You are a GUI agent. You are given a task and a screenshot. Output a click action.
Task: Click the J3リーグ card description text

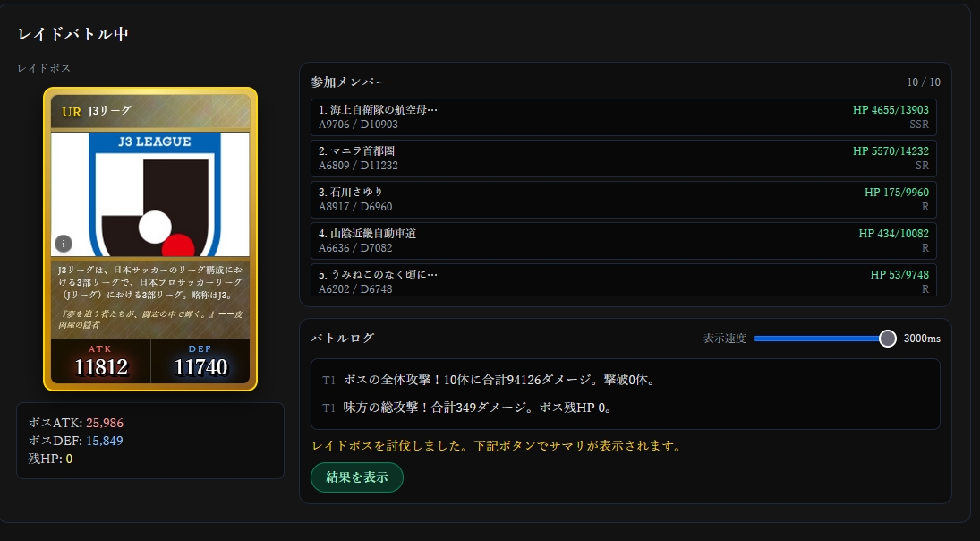[x=149, y=282]
